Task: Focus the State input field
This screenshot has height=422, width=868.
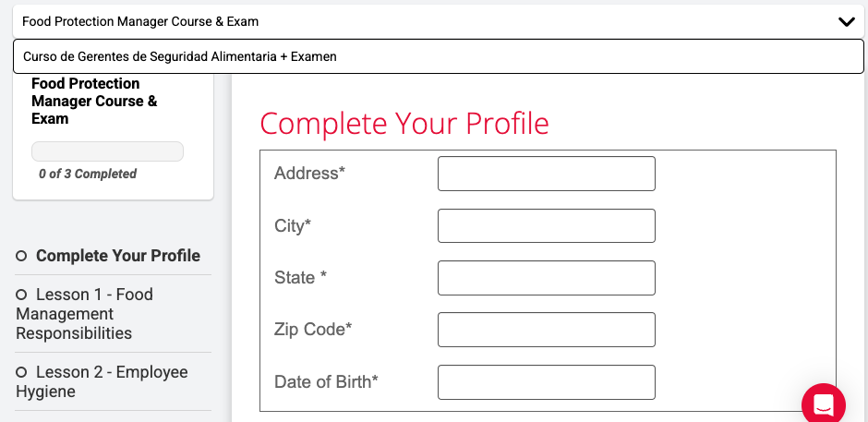Action: tap(547, 277)
